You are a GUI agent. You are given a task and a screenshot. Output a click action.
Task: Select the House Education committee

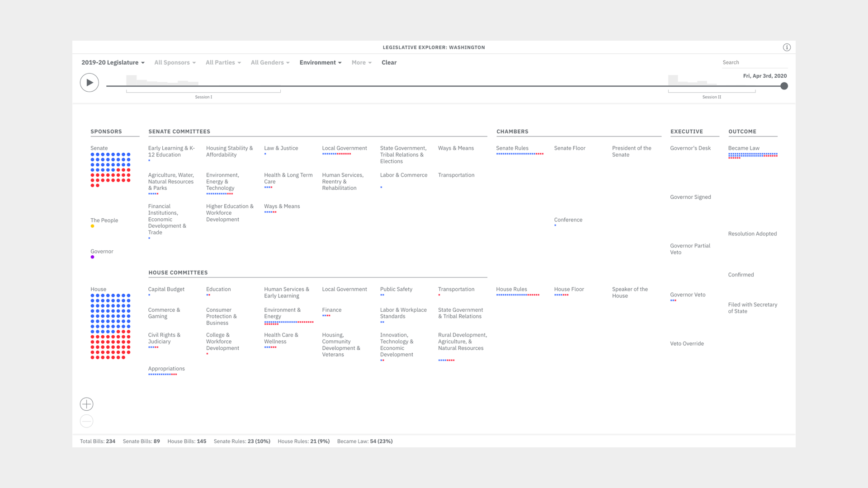click(x=218, y=289)
